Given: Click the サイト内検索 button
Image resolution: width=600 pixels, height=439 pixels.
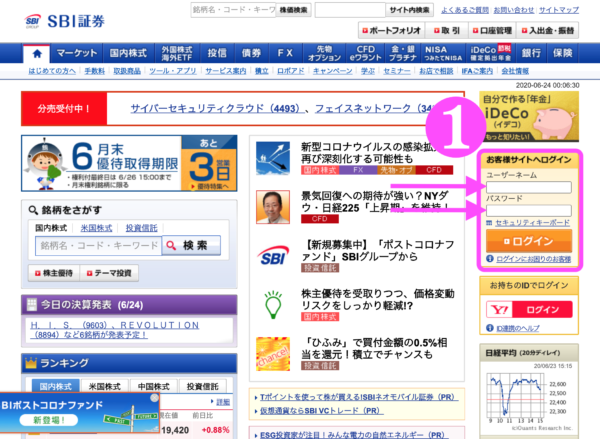Looking at the screenshot, I should tap(409, 10).
